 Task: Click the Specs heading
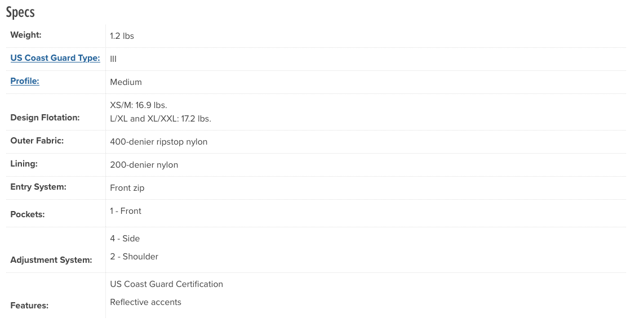20,12
